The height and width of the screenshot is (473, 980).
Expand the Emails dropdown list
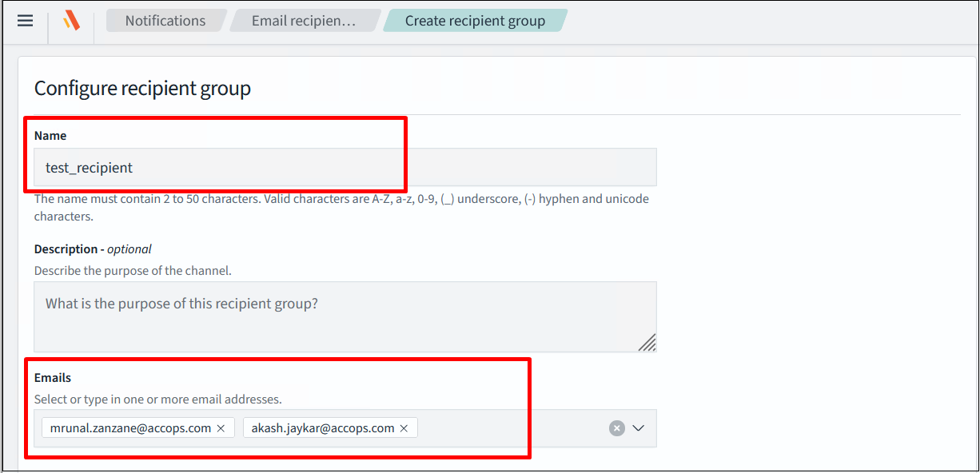[x=639, y=428]
